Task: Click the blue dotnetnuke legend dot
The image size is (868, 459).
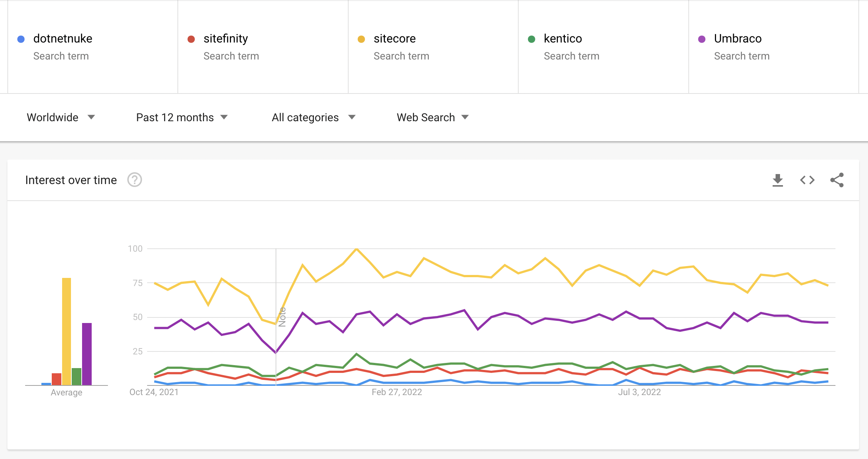Action: pos(21,39)
